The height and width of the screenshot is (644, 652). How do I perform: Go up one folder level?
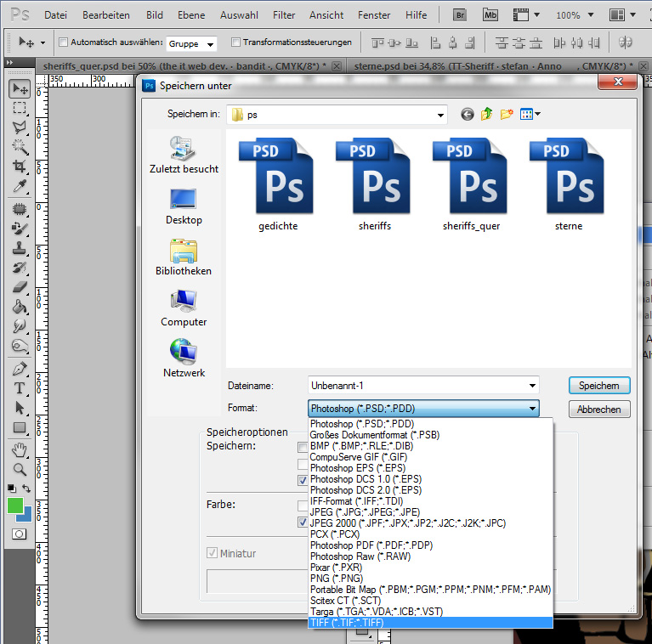(x=486, y=114)
